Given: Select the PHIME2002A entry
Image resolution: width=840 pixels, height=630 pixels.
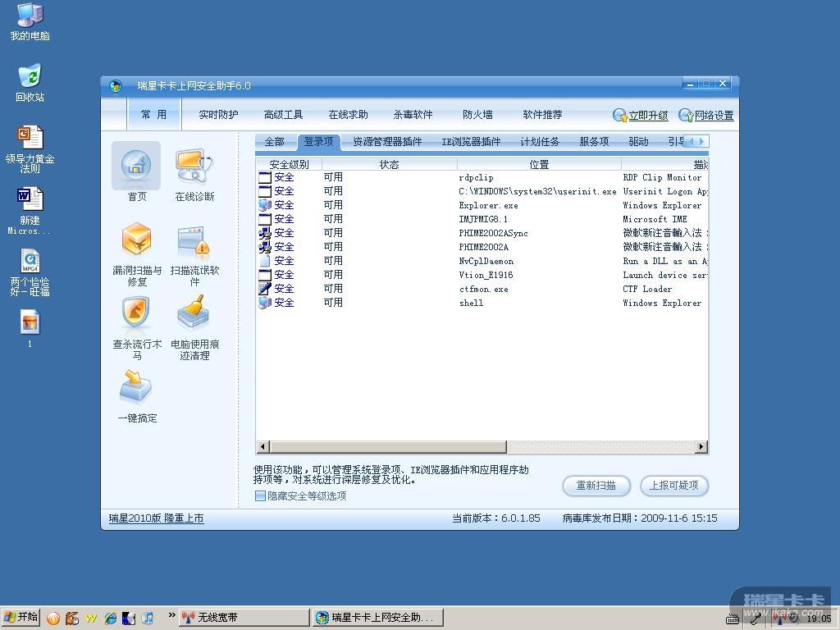Looking at the screenshot, I should pyautogui.click(x=484, y=247).
